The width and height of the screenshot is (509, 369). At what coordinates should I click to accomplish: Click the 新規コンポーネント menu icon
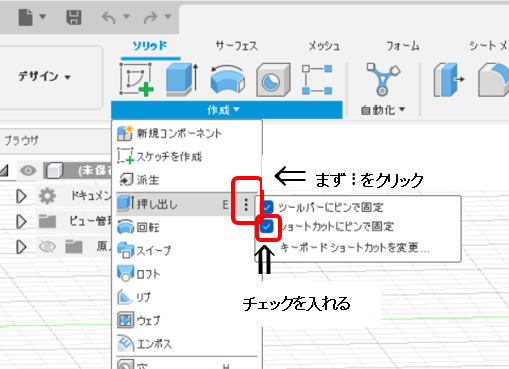point(125,133)
